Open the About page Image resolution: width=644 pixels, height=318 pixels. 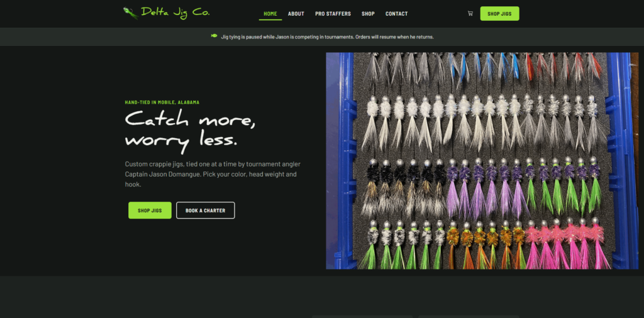pos(296,14)
